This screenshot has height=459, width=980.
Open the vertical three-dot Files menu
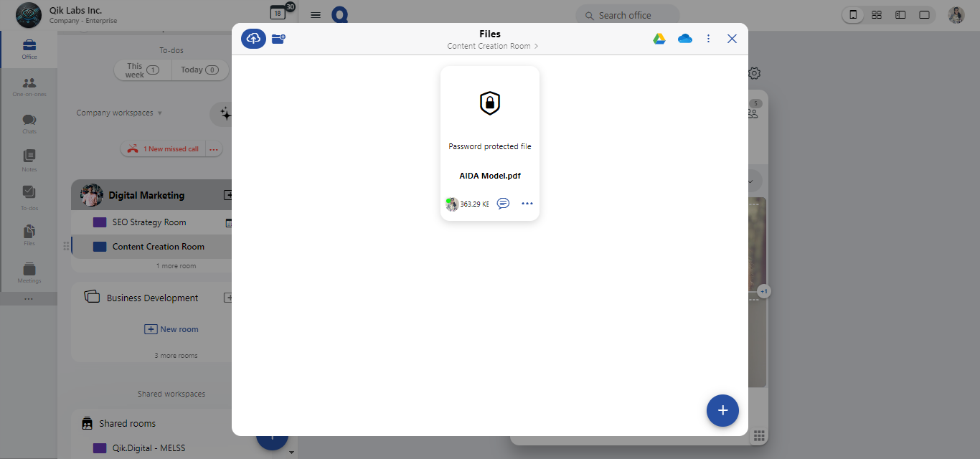(708, 39)
